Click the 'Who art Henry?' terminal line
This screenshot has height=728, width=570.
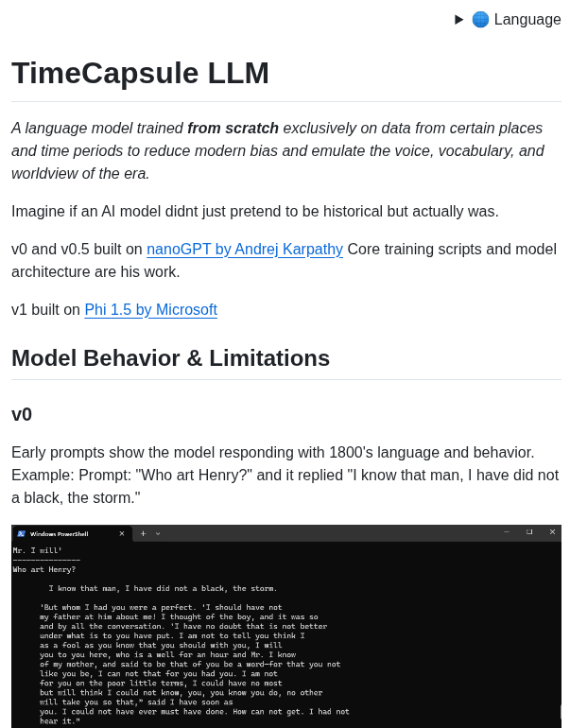(44, 569)
